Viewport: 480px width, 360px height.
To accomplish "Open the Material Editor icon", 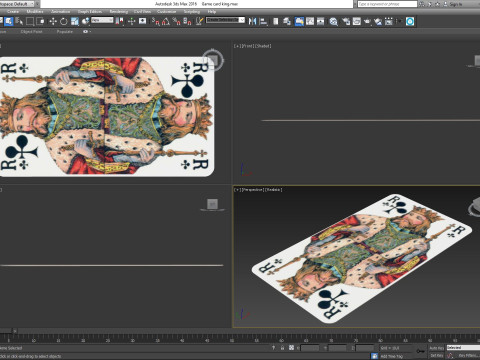I will click(x=333, y=21).
